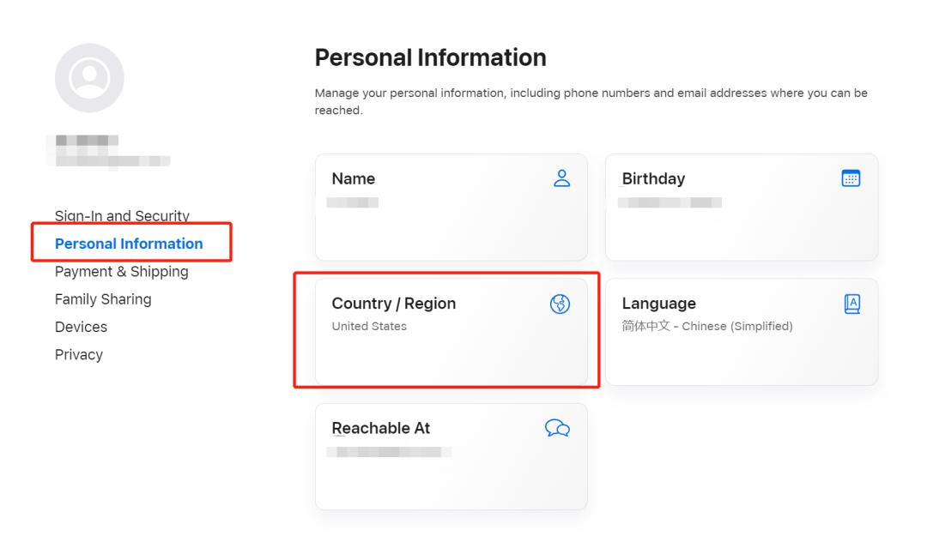Open the Reachable At card

click(x=451, y=455)
